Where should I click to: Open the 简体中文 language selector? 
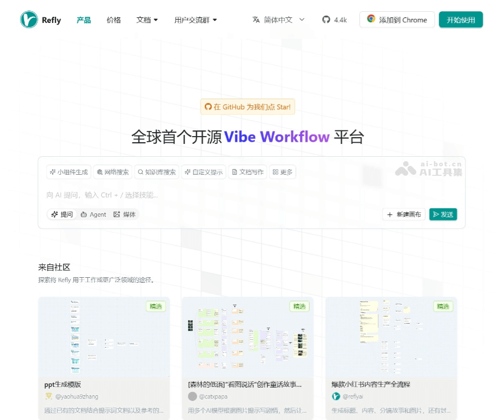click(x=278, y=20)
